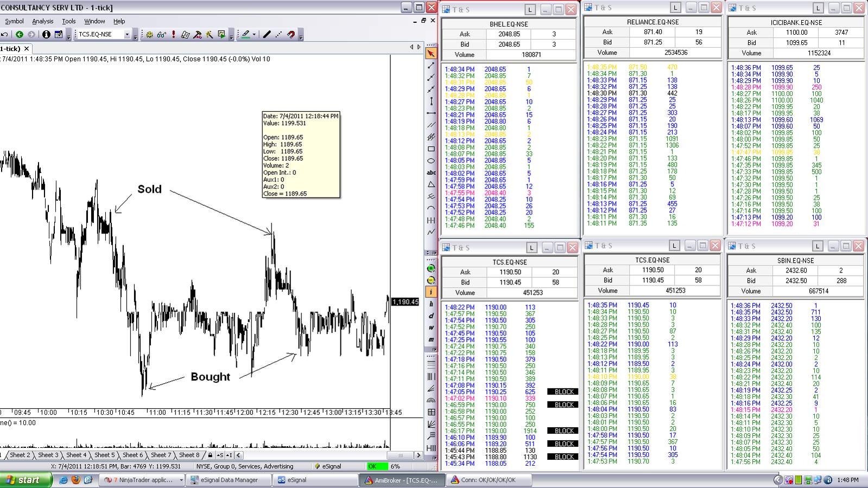The image size is (868, 488).
Task: Toggle the L button in TCS T&S window with BLOCK labels
Action: click(531, 248)
